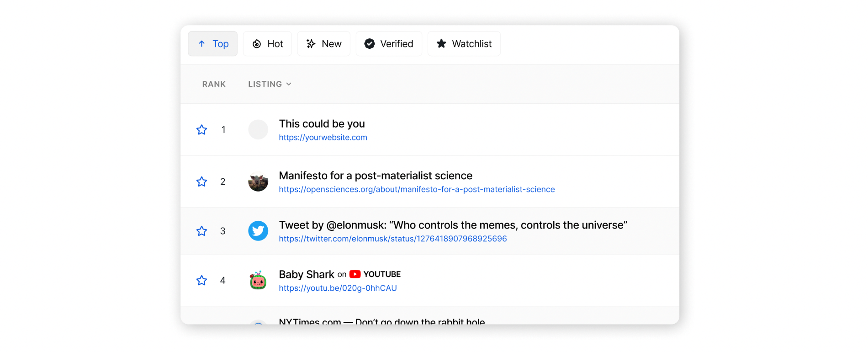868x352 pixels.
Task: Open the Baby Shark title
Action: [307, 275]
